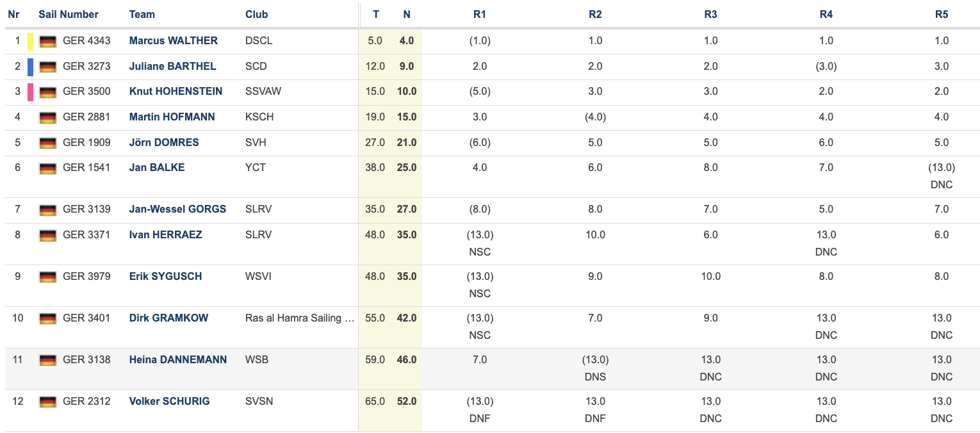Sort by the N net points header
980x433 pixels.
tap(407, 14)
